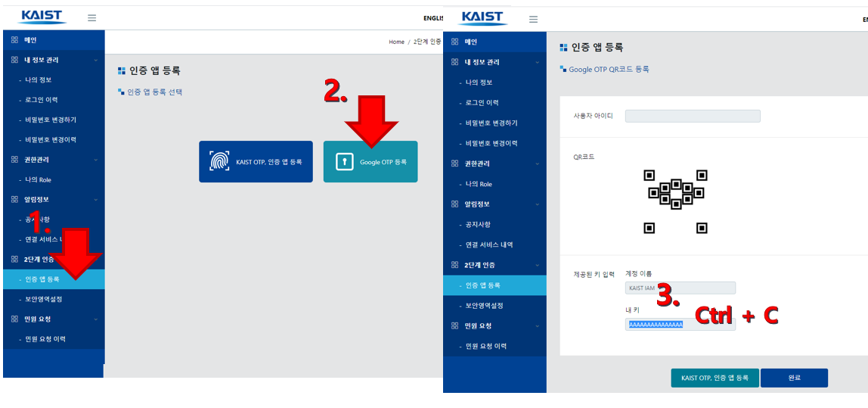Open 민원 요청 이력 in left sidebar
868x408 pixels.
pos(46,339)
